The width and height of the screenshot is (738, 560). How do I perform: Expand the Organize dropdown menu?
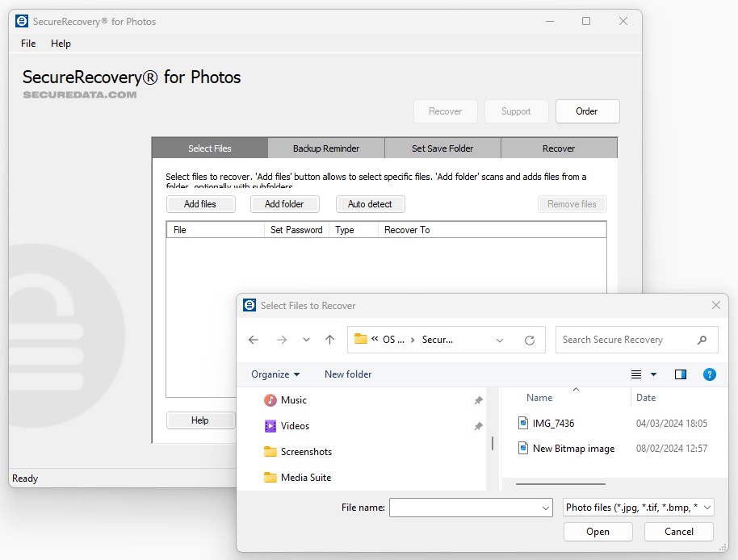[x=275, y=374]
